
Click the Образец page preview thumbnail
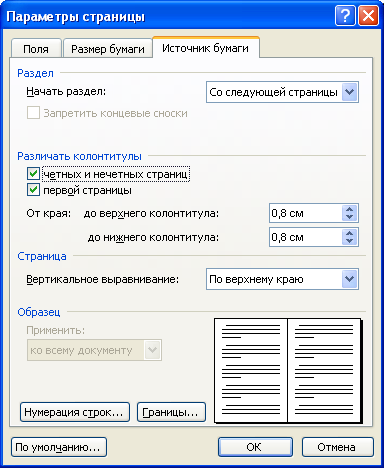pos(288,371)
